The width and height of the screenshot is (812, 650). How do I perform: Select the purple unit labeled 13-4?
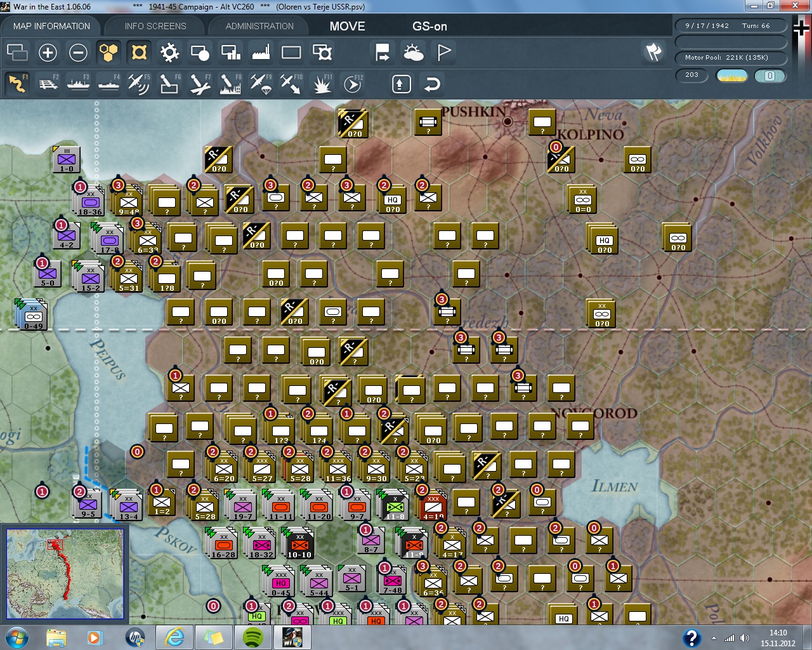tap(128, 506)
